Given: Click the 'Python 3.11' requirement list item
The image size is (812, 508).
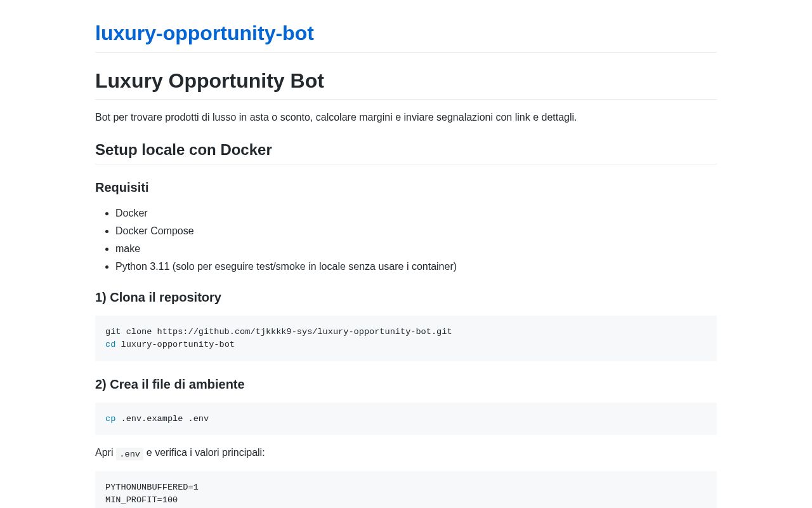Looking at the screenshot, I should 286,267.
